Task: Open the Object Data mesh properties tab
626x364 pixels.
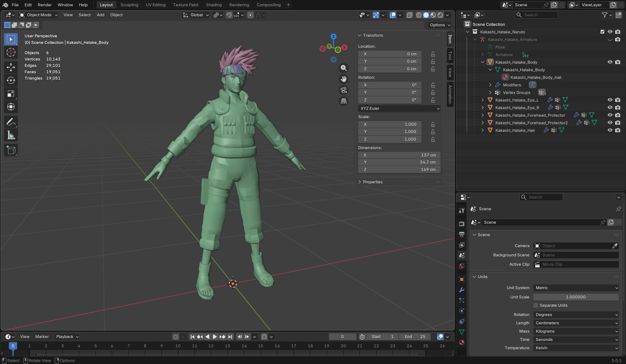Action: 462,332
